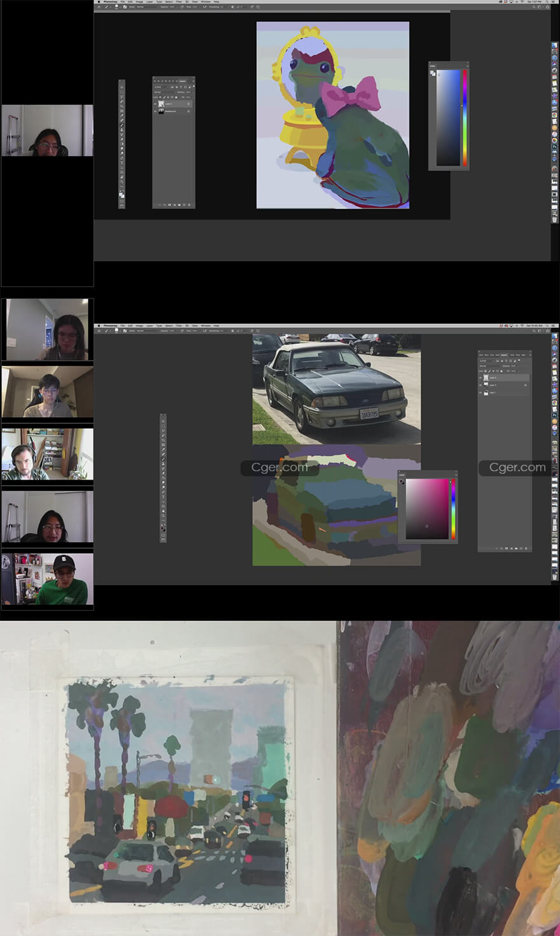This screenshot has width=560, height=936.
Task: Open brush preset picker in frog window options bar
Action: tap(116, 7)
